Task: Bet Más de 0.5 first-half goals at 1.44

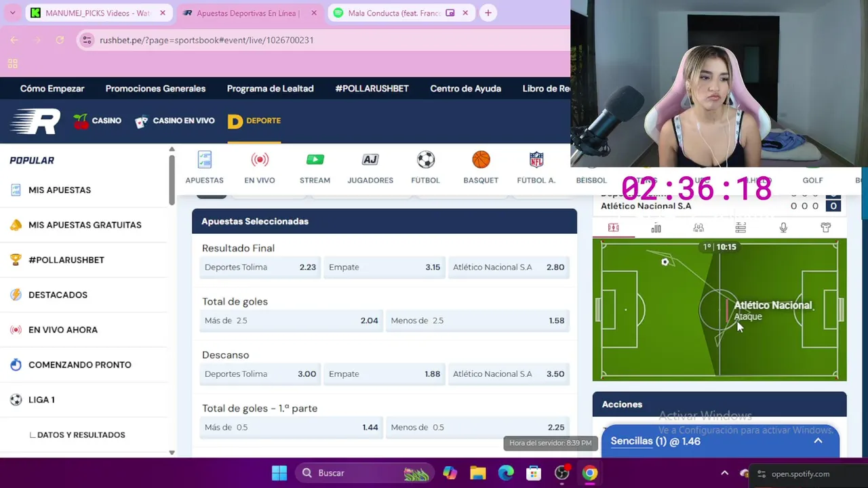Action: (292, 428)
